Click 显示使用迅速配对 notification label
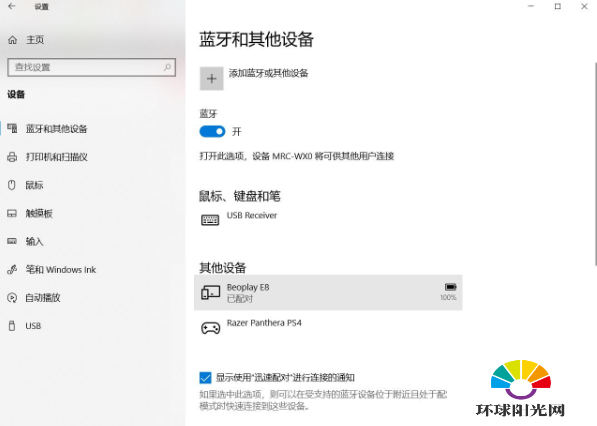 [285, 378]
